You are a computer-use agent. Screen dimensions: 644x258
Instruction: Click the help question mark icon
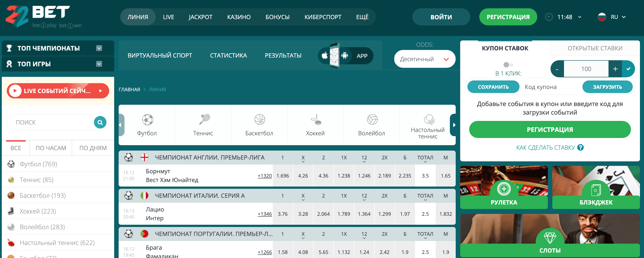point(580,147)
